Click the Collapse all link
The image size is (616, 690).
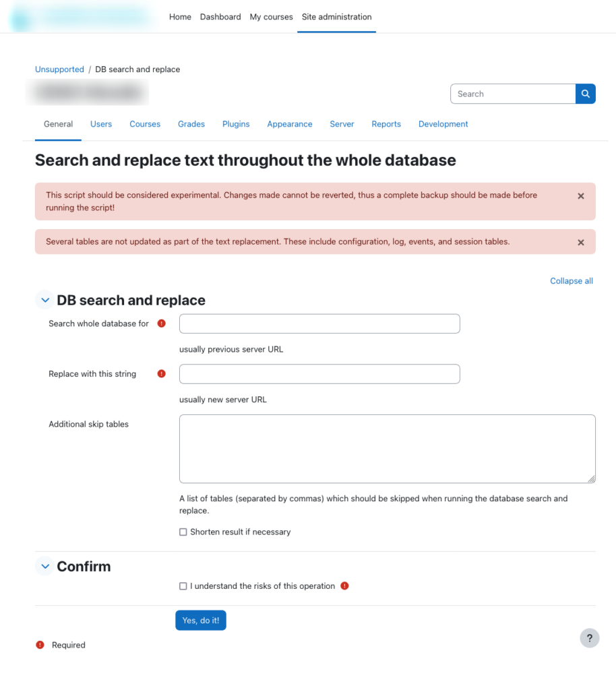pyautogui.click(x=571, y=281)
